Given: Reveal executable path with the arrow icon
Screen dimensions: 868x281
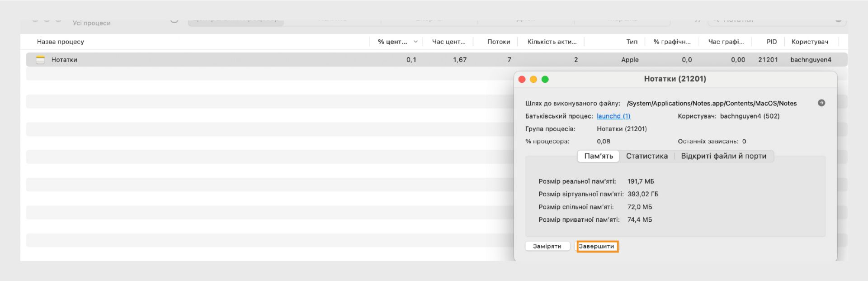Looking at the screenshot, I should [x=821, y=103].
